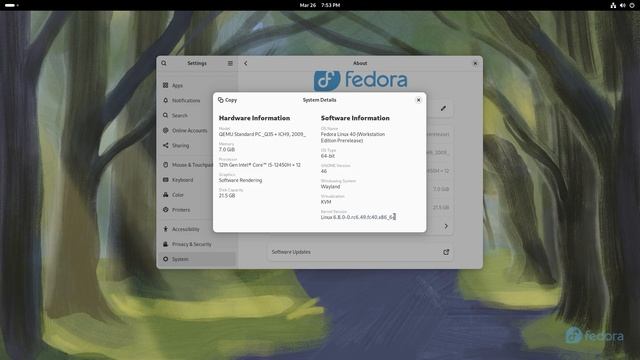Go back from the About page
This screenshot has width=640, height=360.
pos(246,63)
